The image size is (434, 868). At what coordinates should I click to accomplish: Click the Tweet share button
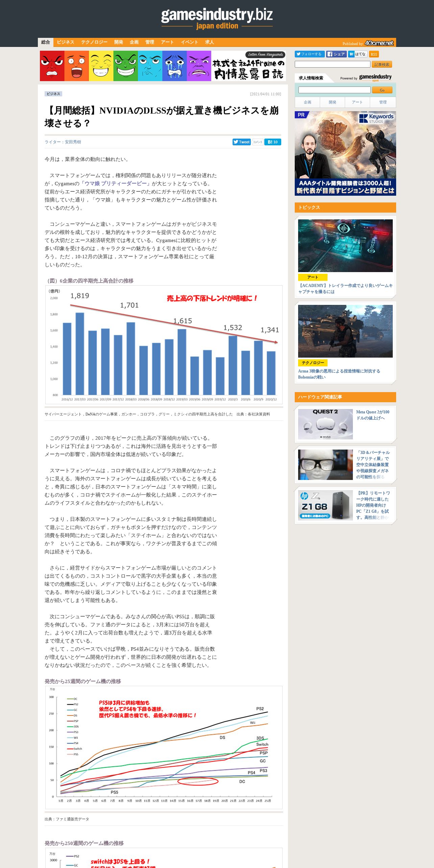coord(241,142)
